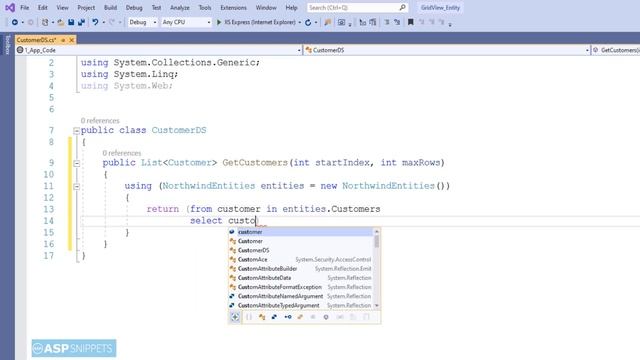Screen dimensions: 640x360
Task: Close the CustomerDS.cs tab
Action: click(72, 40)
